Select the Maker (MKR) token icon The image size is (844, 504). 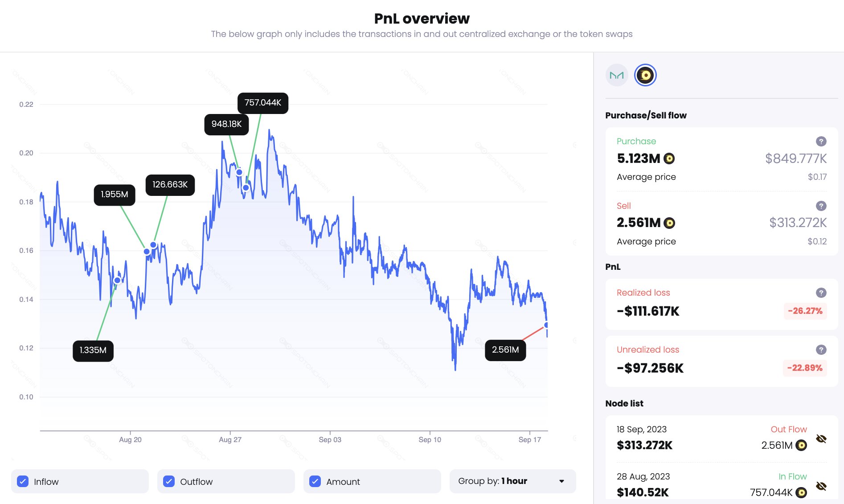click(617, 75)
